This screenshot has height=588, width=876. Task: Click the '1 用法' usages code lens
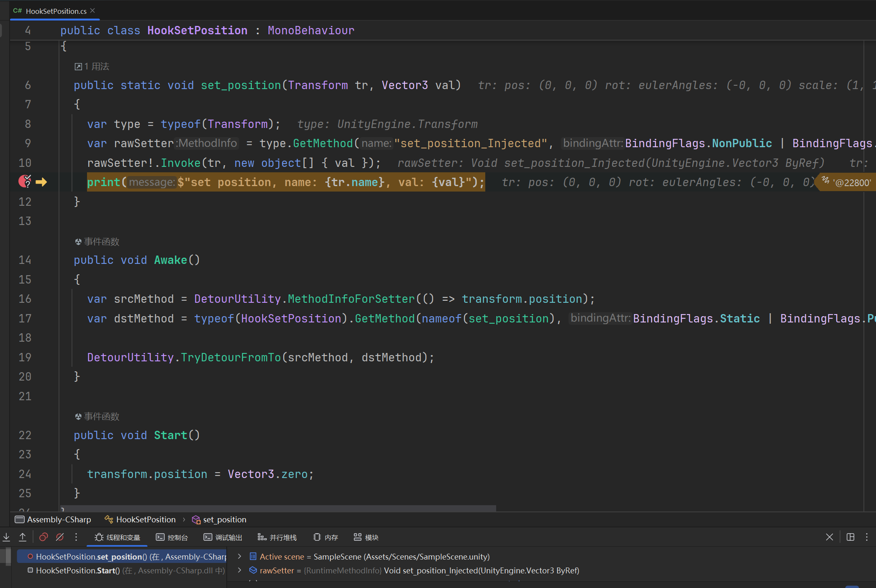tap(92, 66)
